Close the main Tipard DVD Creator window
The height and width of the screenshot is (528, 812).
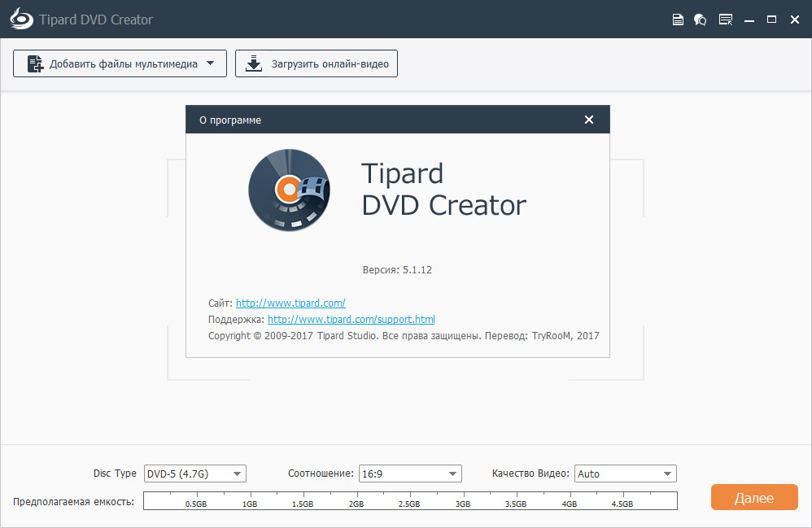795,20
